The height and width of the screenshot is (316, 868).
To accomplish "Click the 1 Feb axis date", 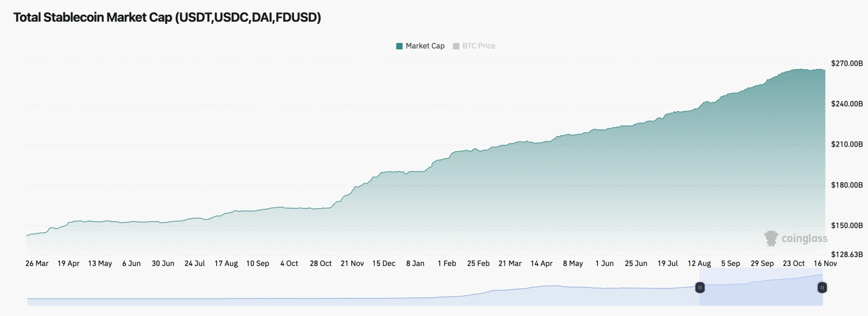I will click(x=447, y=263).
